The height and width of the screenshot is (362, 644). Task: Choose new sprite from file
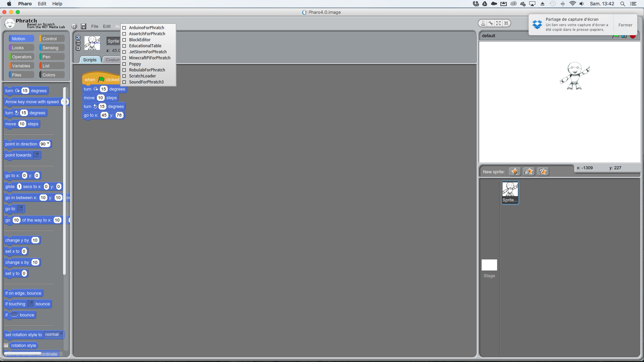click(529, 172)
